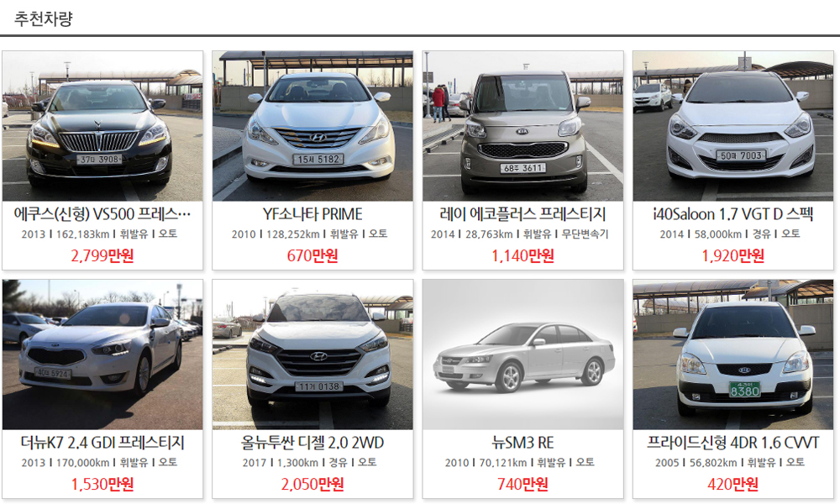Open the black Equus VS500 car photo
This screenshot has width=840, height=504.
pos(102,126)
